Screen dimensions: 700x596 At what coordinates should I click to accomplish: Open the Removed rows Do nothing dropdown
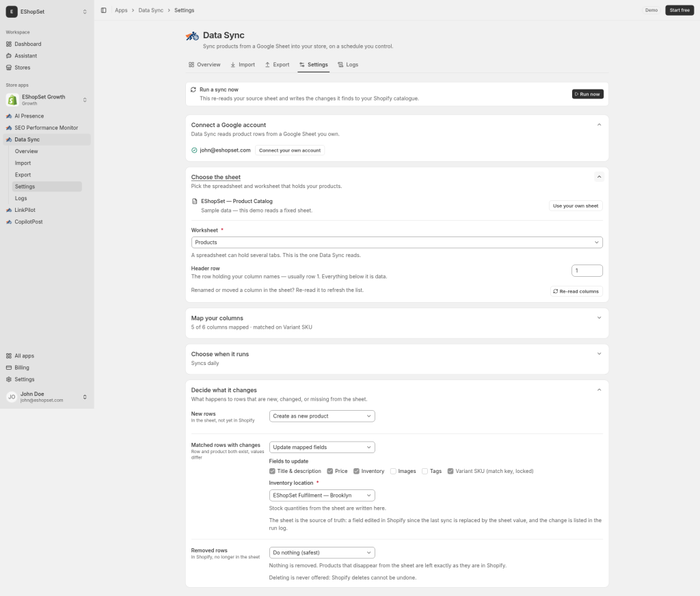(x=322, y=553)
